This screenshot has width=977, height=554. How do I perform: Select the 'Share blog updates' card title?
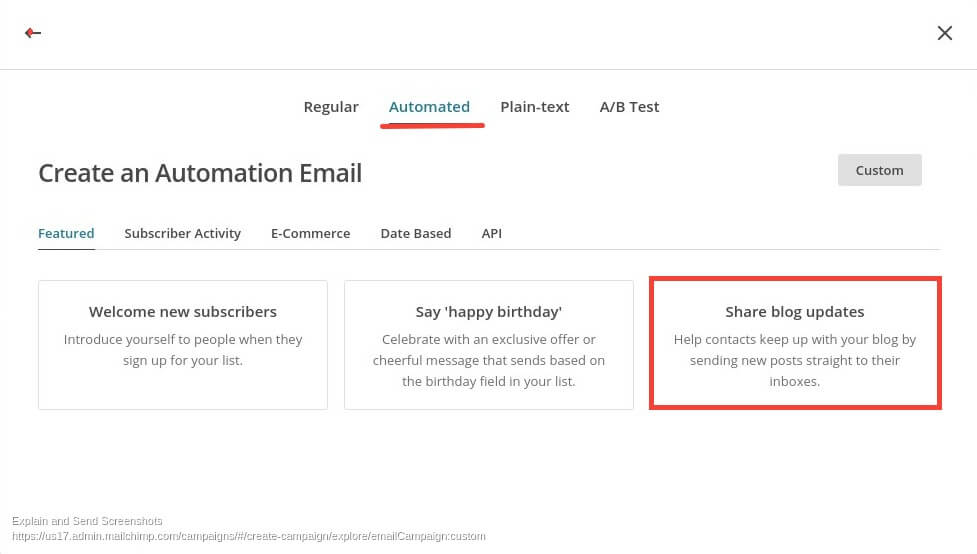pyautogui.click(x=794, y=312)
